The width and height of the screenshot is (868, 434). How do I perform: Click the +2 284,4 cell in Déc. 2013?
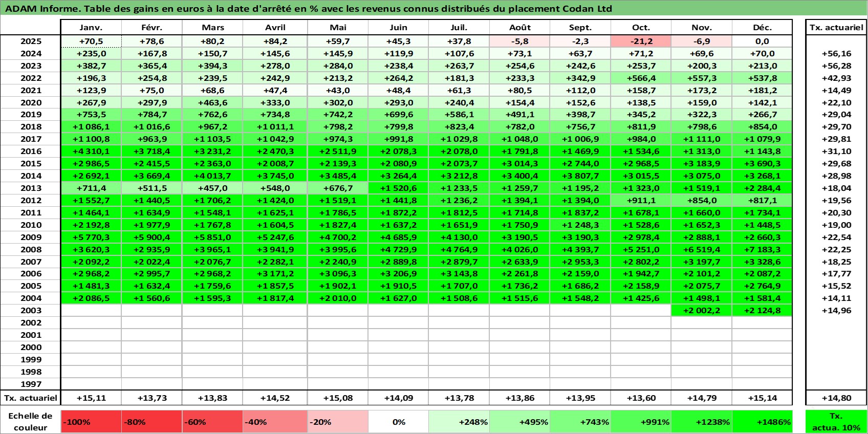tap(762, 188)
